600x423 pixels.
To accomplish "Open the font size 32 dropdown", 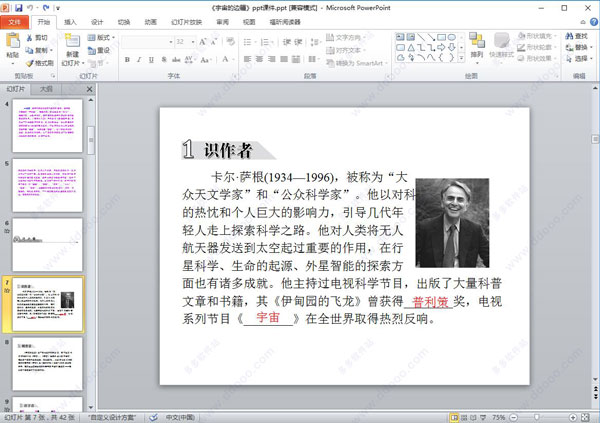I will 193,42.
